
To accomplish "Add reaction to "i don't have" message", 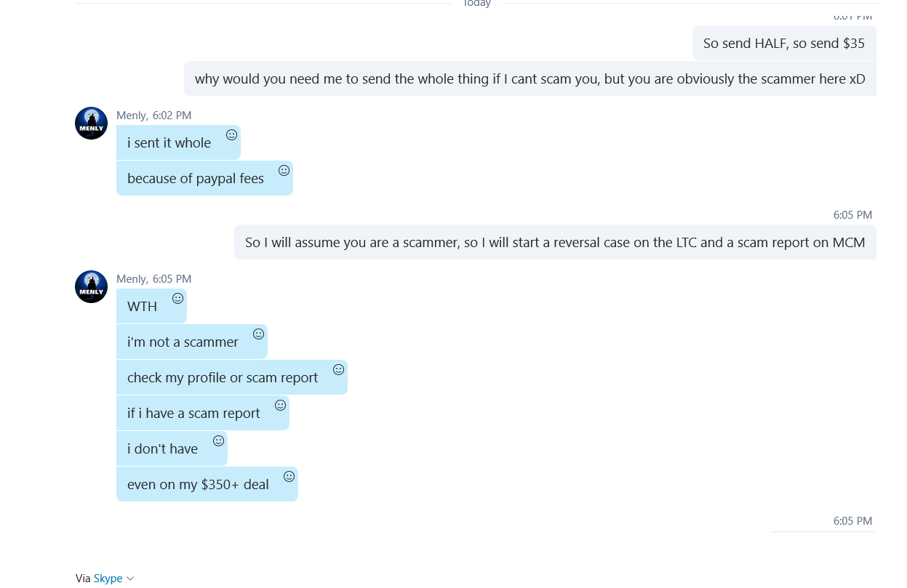I will tap(218, 440).
